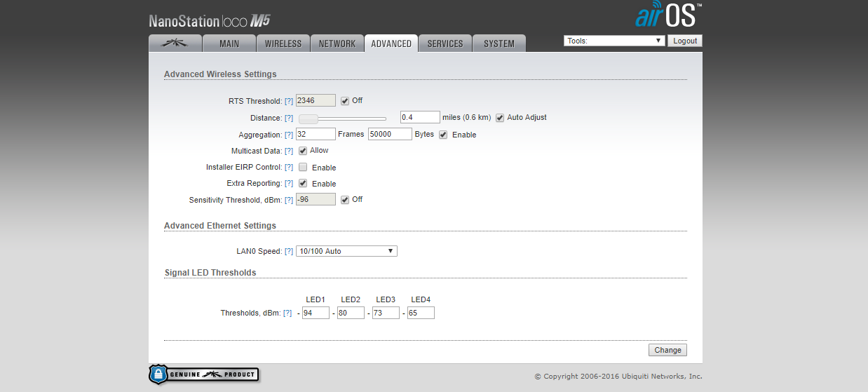The image size is (868, 392).
Task: Click the RTS Threshold input field
Action: point(316,100)
